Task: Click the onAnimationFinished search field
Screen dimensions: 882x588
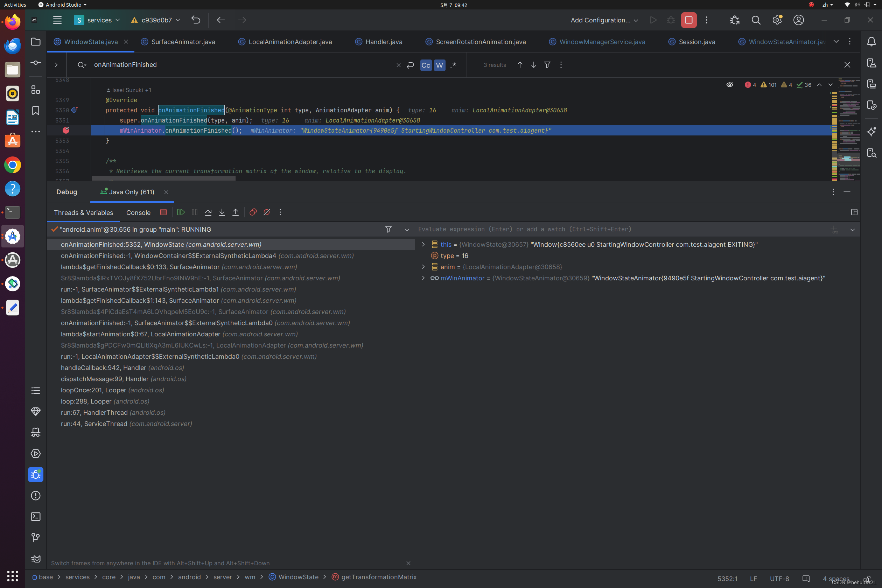Action: point(242,65)
